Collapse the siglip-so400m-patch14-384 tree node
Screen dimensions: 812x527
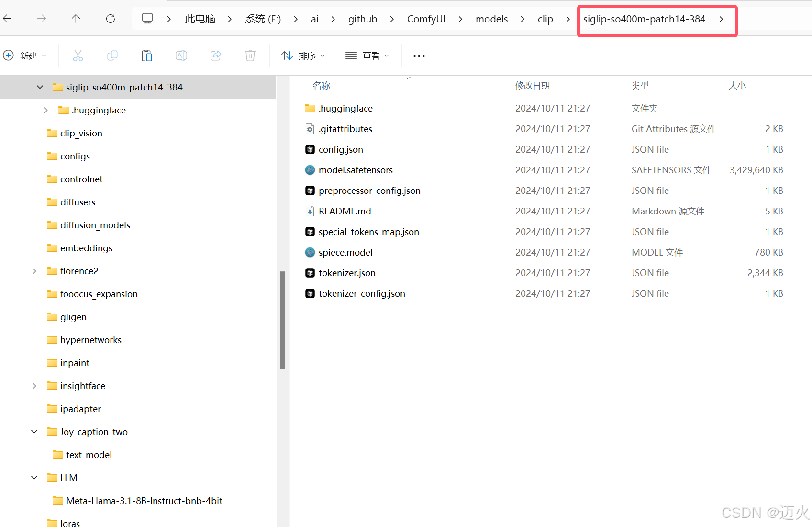point(40,87)
